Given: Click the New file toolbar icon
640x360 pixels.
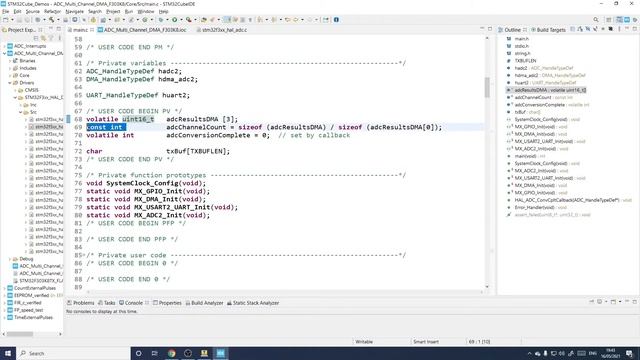Looking at the screenshot, I should [x=6, y=20].
